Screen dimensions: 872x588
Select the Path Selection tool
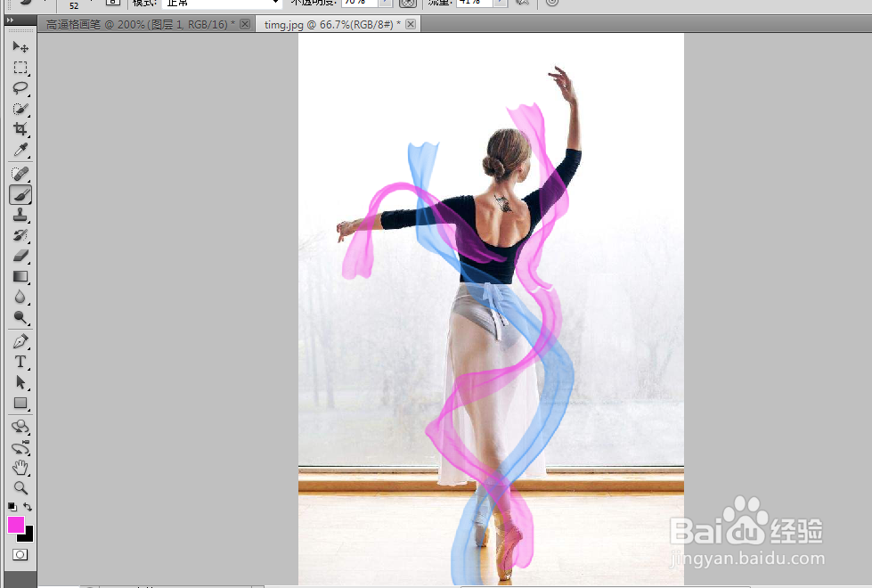(20, 383)
